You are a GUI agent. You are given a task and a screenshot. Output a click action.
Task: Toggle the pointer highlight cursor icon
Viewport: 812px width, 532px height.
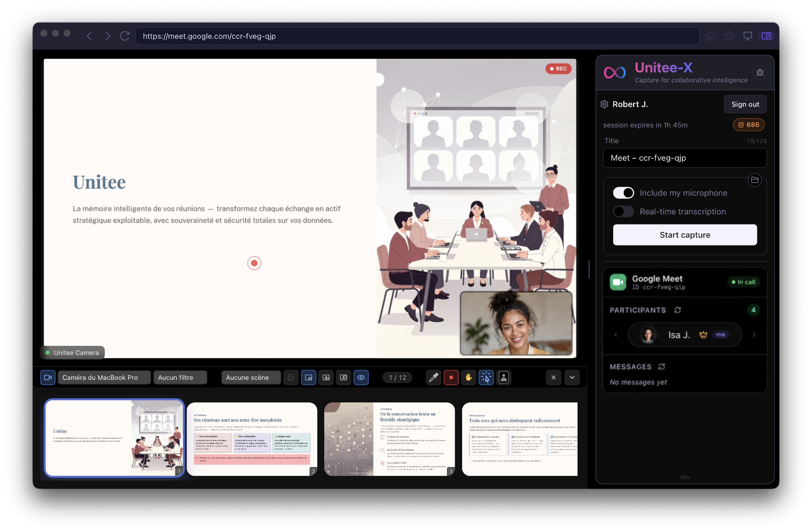(x=486, y=377)
